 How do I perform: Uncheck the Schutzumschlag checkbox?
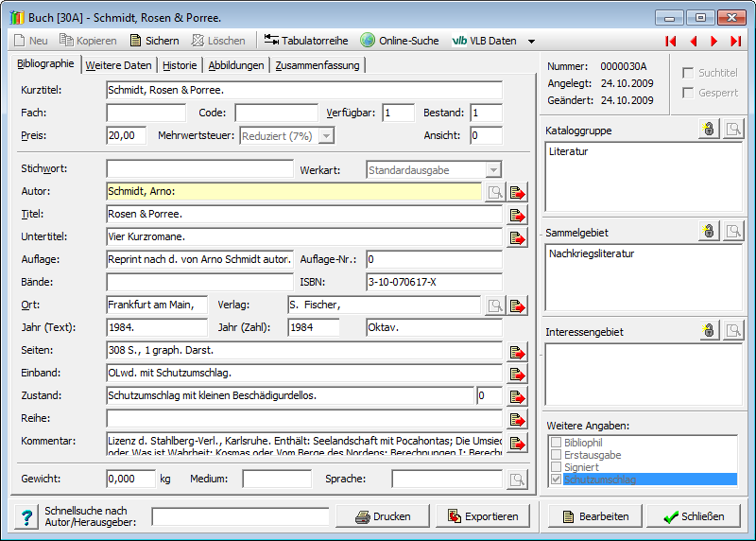556,480
